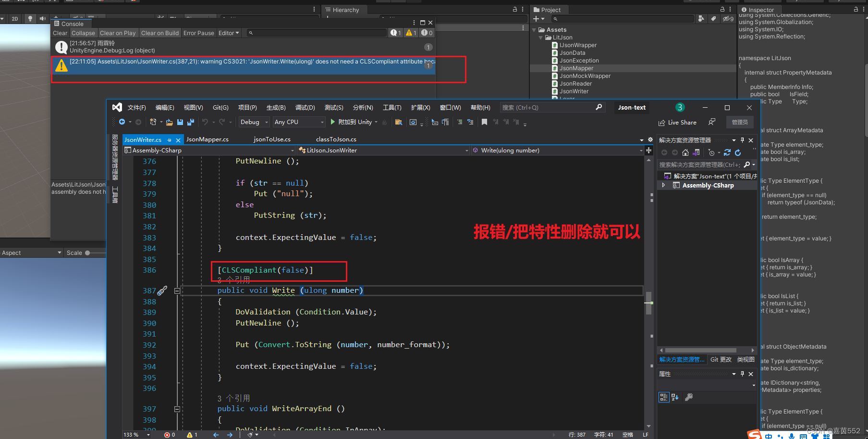Toggle 2D mode in Unity Scene view
This screenshot has height=439, width=868.
(15, 19)
